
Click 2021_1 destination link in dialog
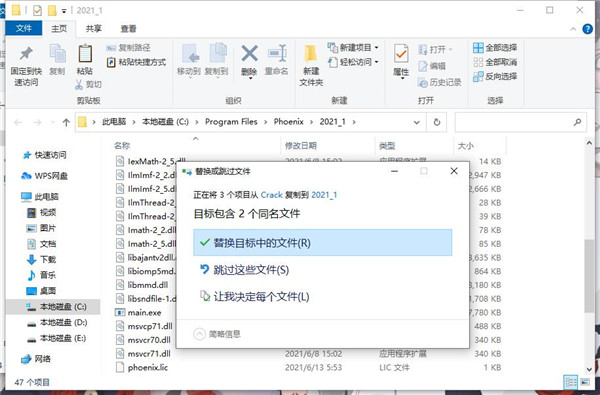click(324, 195)
